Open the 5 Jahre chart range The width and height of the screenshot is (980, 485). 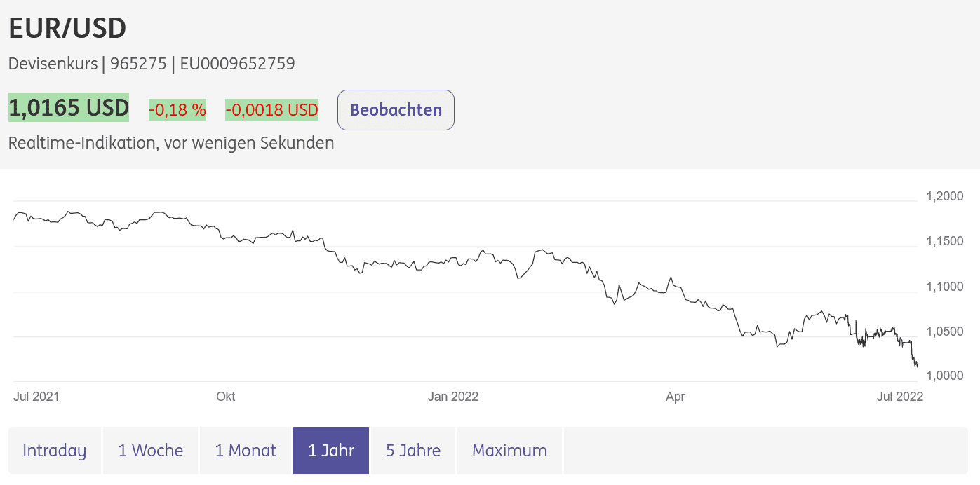413,451
